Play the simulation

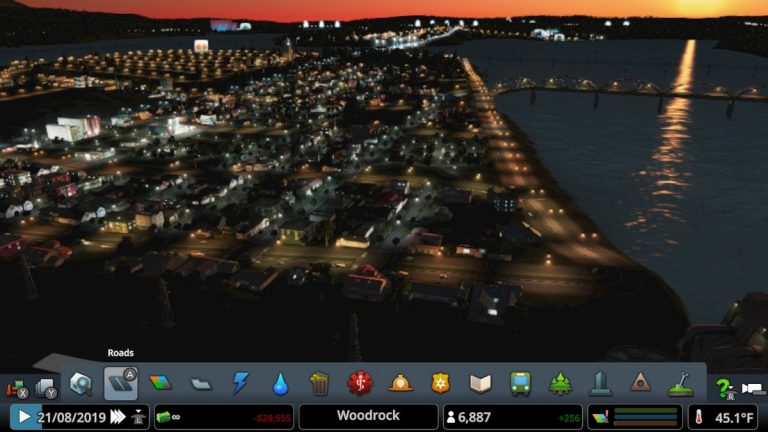[24, 417]
